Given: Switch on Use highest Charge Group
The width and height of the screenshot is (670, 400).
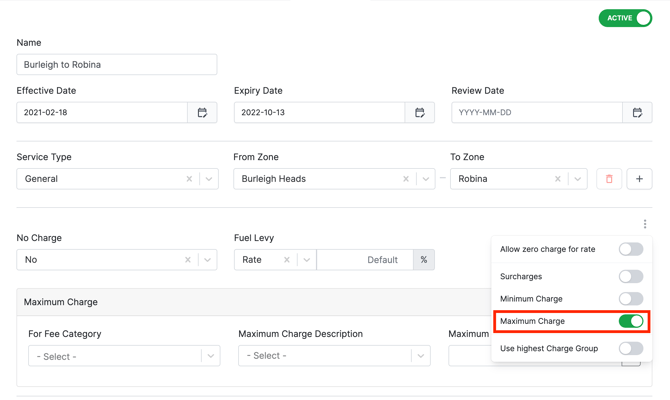Looking at the screenshot, I should click(630, 349).
